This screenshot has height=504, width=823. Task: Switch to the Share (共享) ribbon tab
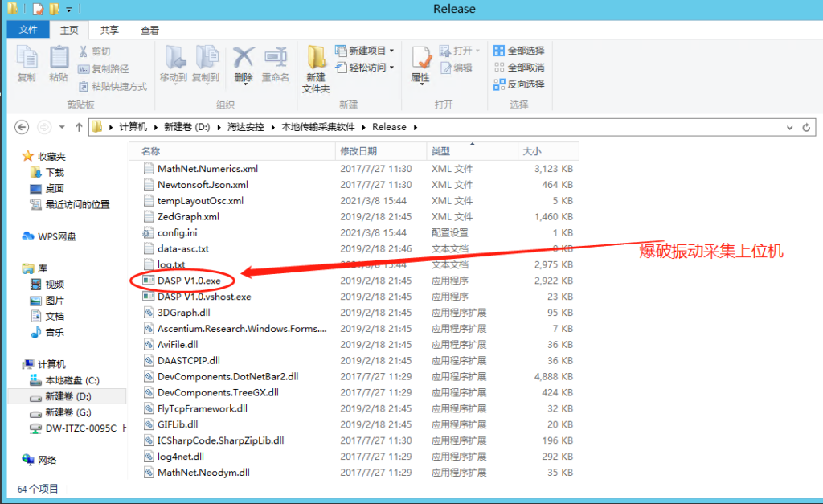tap(109, 30)
